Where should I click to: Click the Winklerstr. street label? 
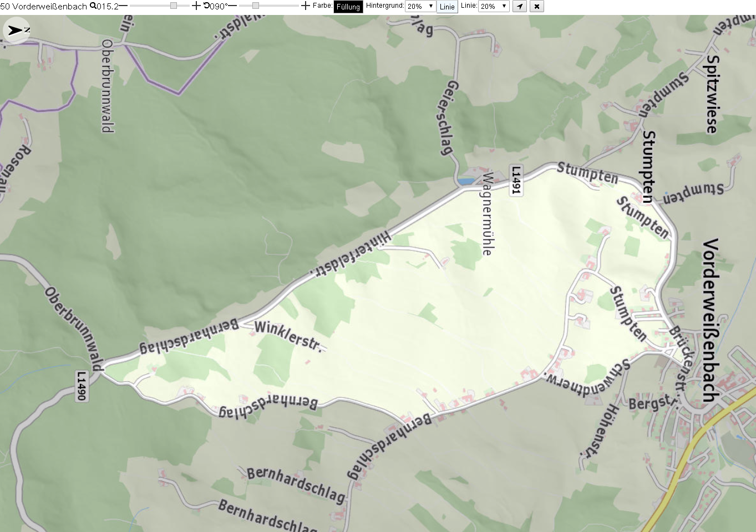tap(288, 336)
